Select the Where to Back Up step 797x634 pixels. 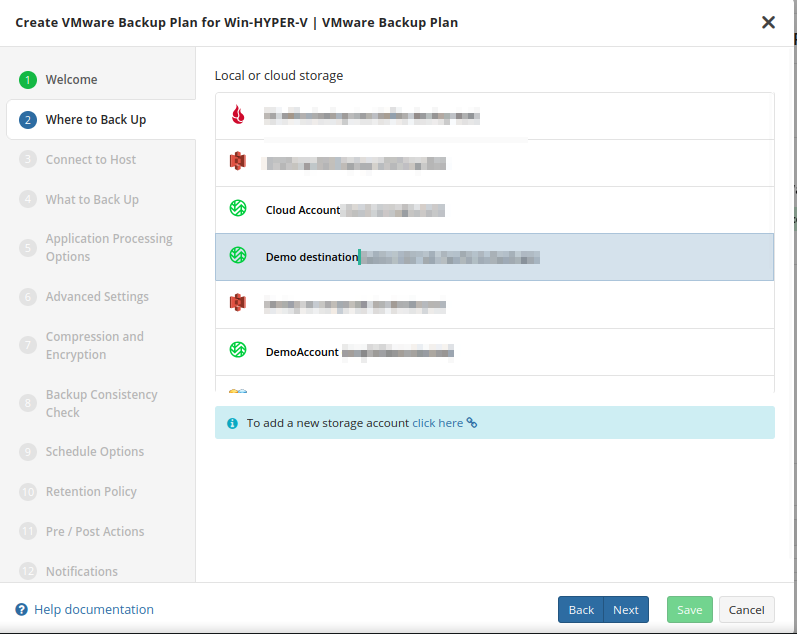(95, 120)
